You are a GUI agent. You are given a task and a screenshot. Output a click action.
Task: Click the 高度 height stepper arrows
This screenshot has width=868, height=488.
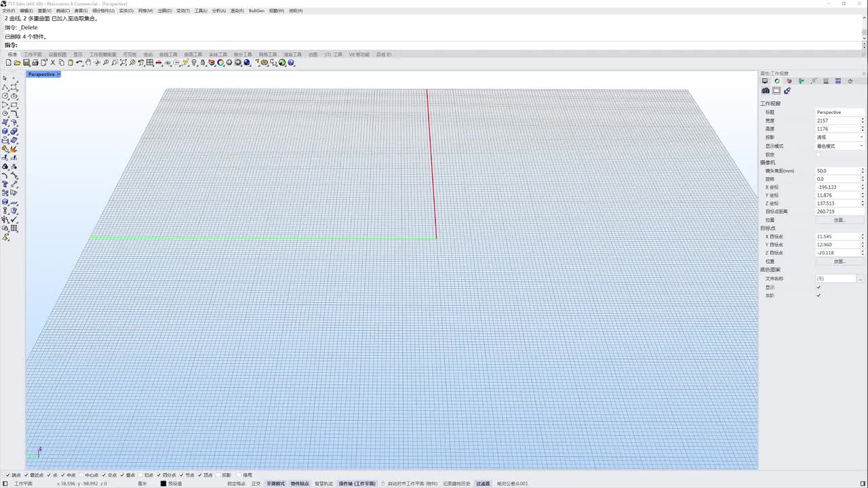point(863,129)
